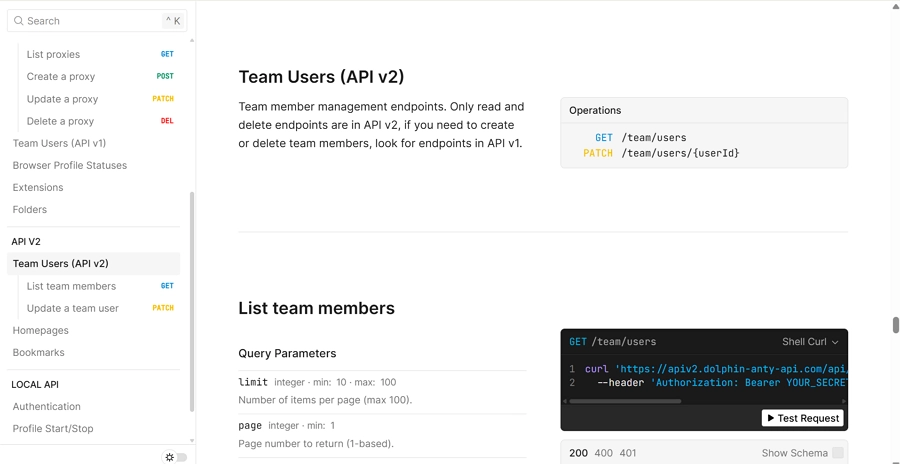The height and width of the screenshot is (464, 900).
Task: Open PATCH /team/users/{userId} operation link
Action: [x=680, y=153]
